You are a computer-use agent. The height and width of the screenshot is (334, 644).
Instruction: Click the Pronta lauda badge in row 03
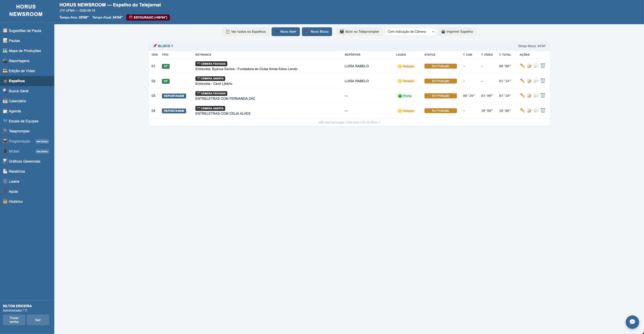[x=404, y=96]
